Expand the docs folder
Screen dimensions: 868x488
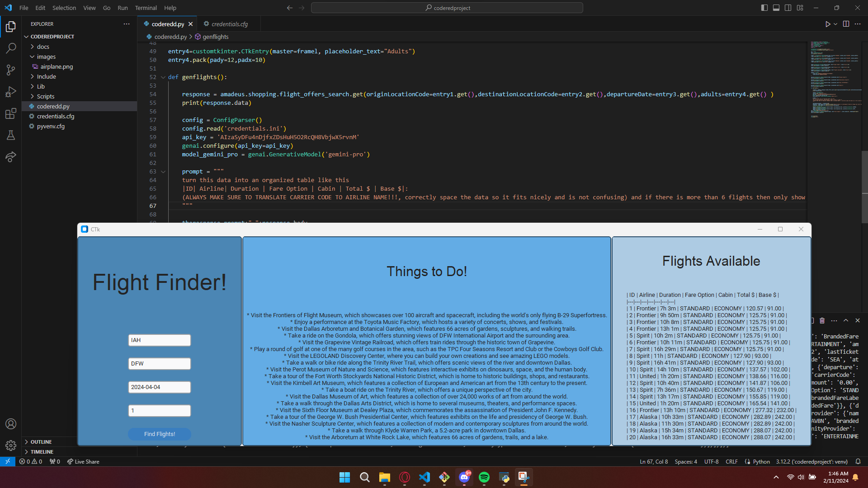(43, 47)
